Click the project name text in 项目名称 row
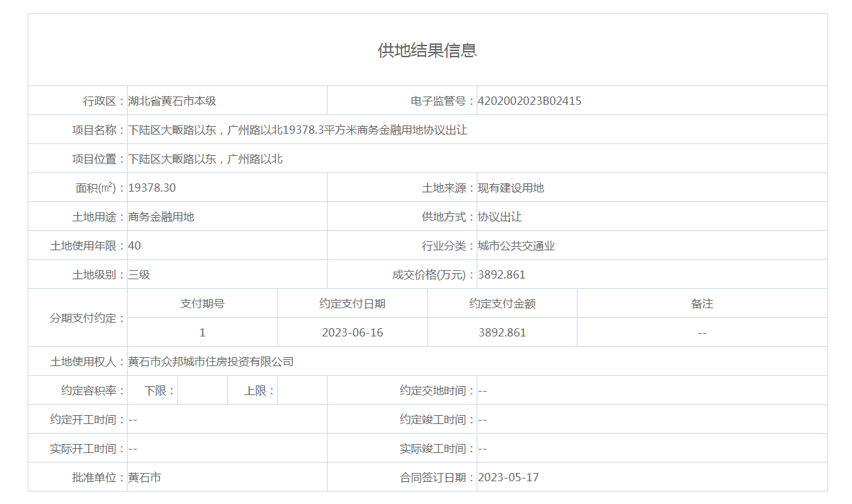Image resolution: width=852 pixels, height=504 pixels. (297, 130)
